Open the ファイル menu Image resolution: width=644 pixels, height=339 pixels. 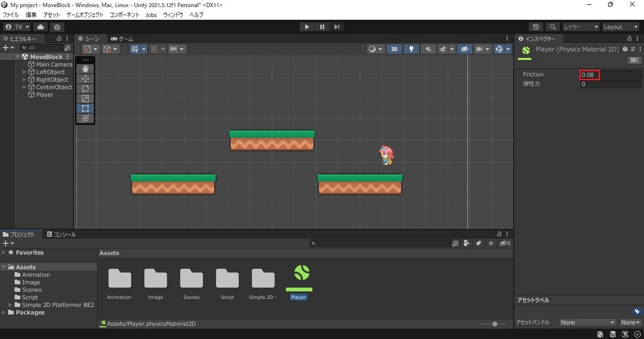[x=11, y=15]
